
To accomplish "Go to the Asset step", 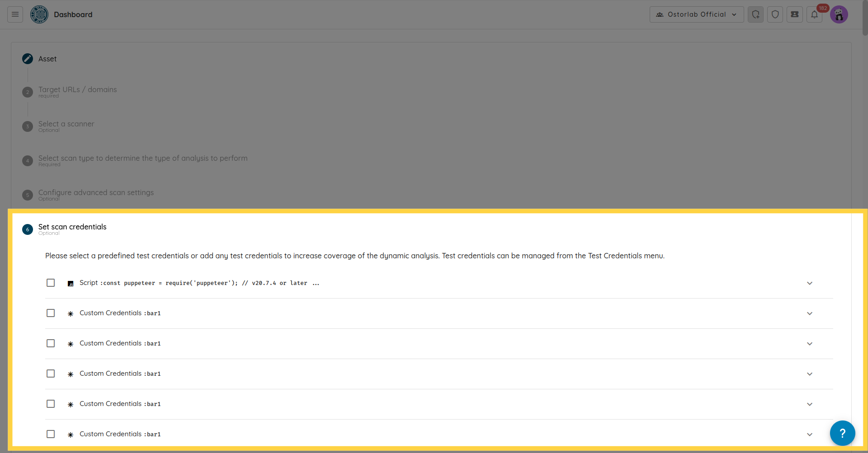I will (47, 59).
